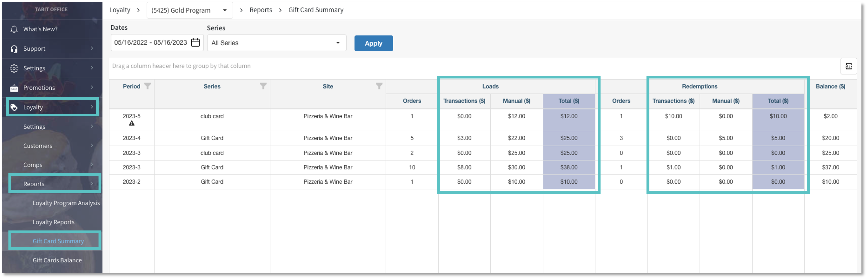Click the Apply button
This screenshot has height=279, width=868.
click(373, 43)
